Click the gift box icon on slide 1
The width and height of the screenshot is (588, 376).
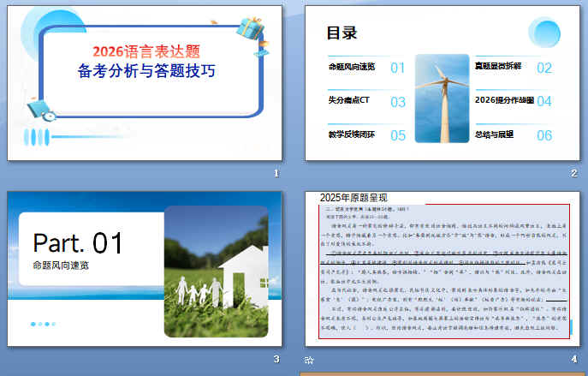coord(251,28)
